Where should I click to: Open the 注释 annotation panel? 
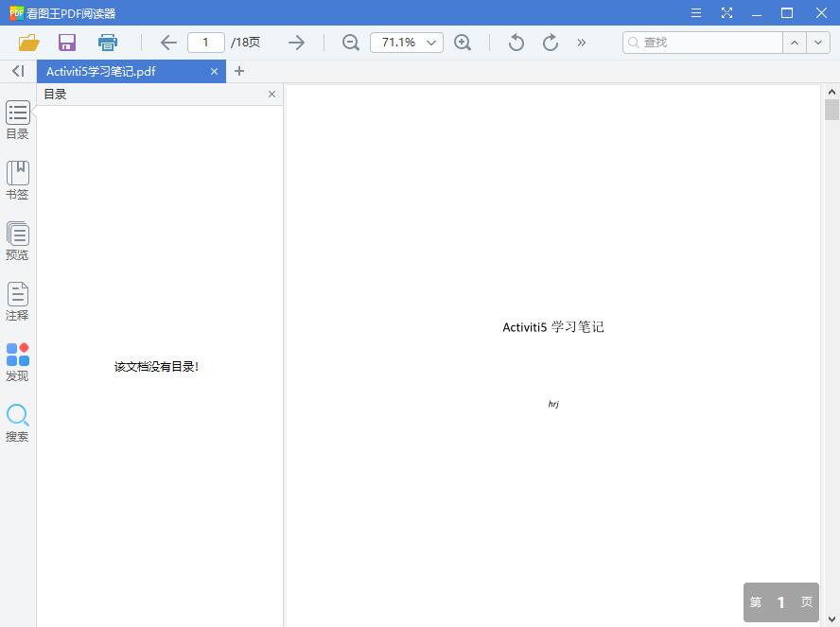pos(17,300)
